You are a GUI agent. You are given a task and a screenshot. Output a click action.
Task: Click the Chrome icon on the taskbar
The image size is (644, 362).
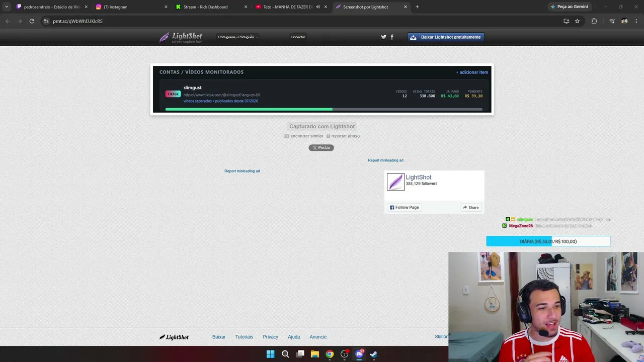tap(330, 354)
